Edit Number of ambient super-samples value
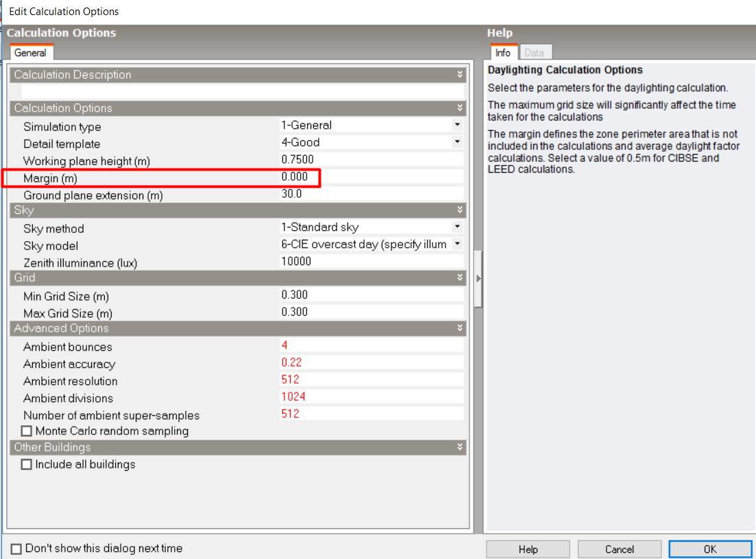The height and width of the screenshot is (559, 756). pyautogui.click(x=371, y=414)
